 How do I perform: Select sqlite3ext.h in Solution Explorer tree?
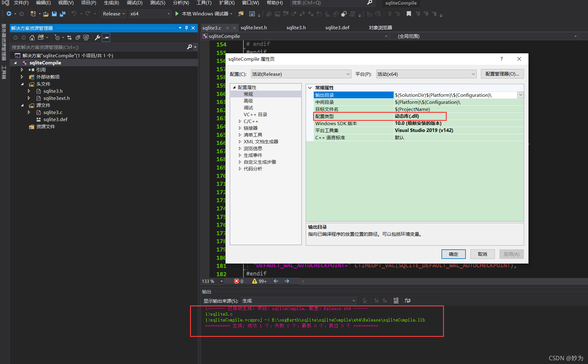[56, 98]
